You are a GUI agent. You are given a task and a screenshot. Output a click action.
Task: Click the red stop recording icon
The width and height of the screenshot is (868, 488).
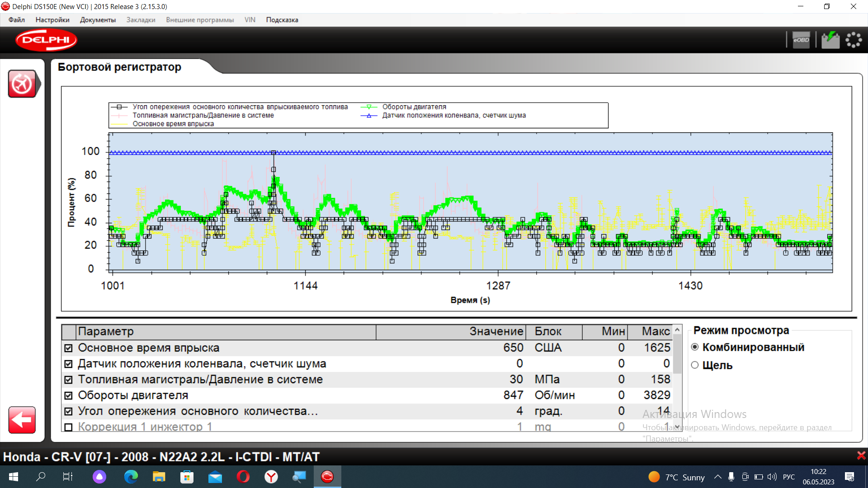pyautogui.click(x=22, y=84)
